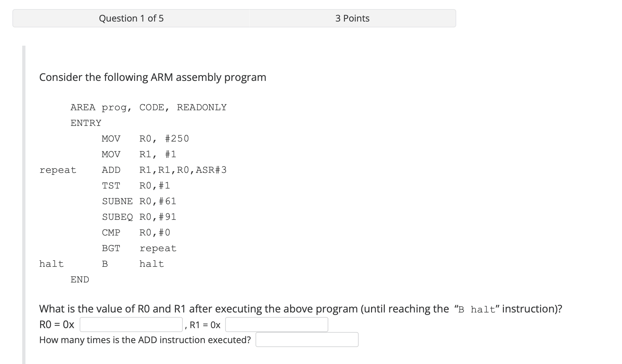
Task: Select the AREA prog code line
Action: click(148, 107)
